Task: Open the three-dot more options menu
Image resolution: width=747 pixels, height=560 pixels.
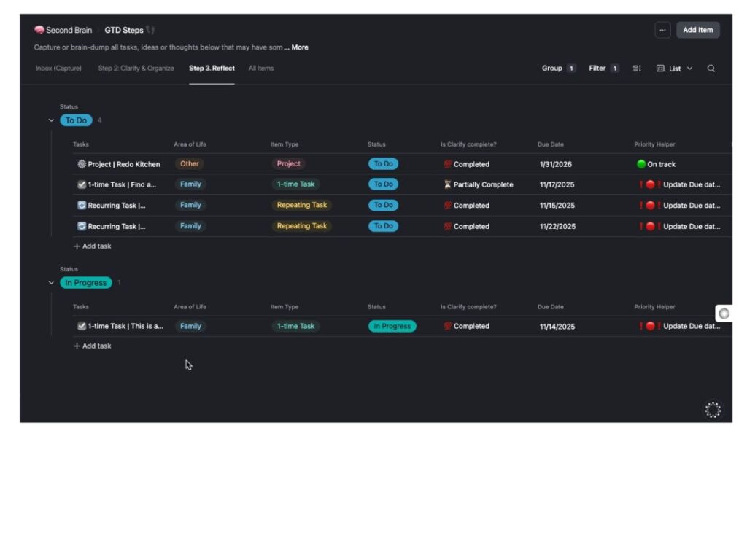Action: point(662,30)
